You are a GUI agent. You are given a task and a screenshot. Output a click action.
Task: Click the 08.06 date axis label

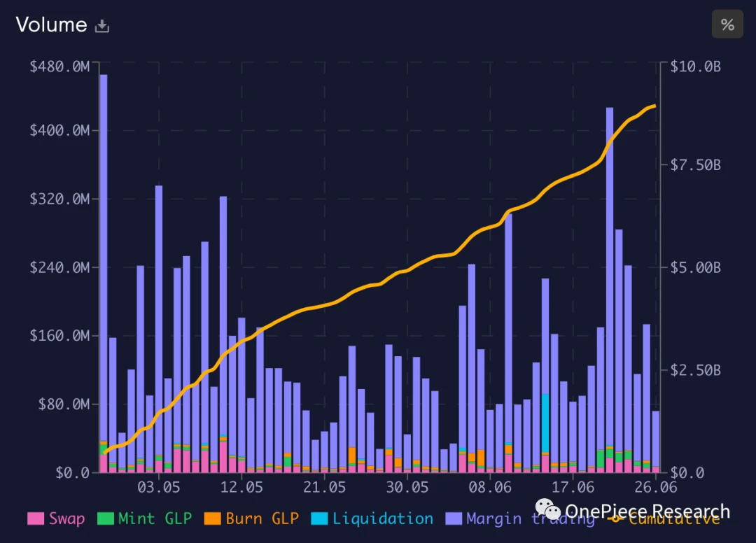coord(490,487)
